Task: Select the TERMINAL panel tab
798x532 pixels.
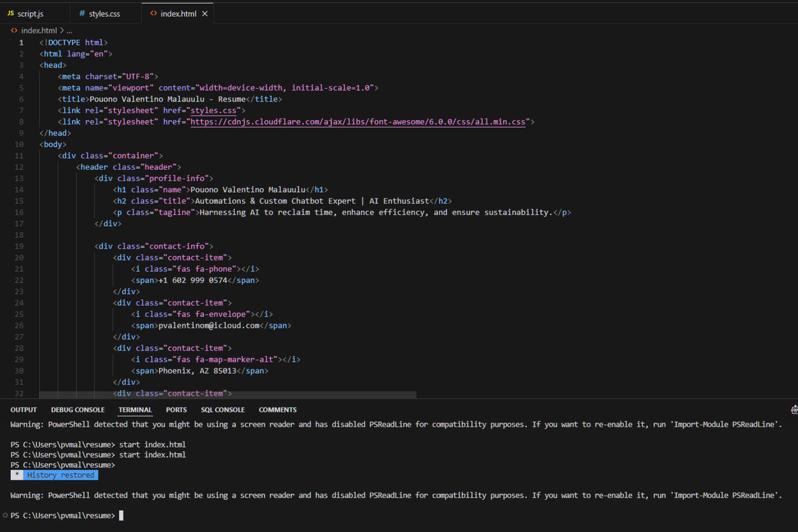Action: [135, 410]
